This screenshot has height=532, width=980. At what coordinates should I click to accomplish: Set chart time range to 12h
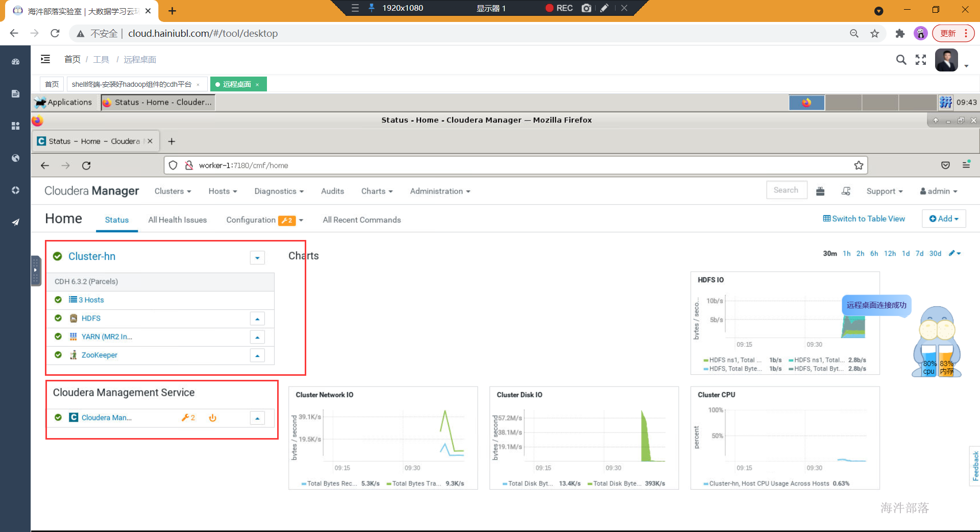pos(890,254)
